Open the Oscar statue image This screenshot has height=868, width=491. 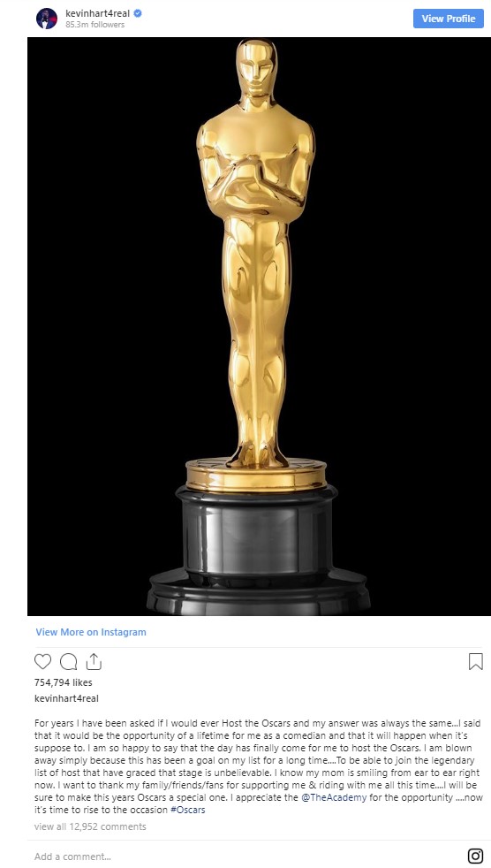259,326
